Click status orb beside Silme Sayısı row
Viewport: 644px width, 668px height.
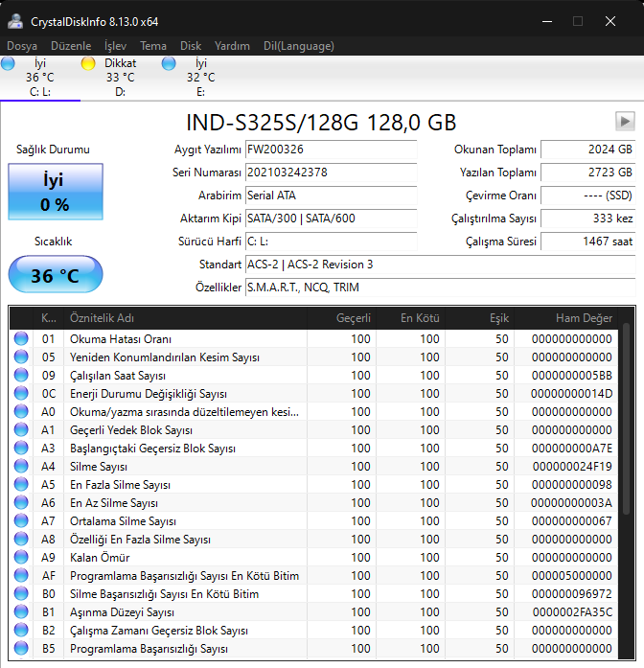[x=21, y=466]
